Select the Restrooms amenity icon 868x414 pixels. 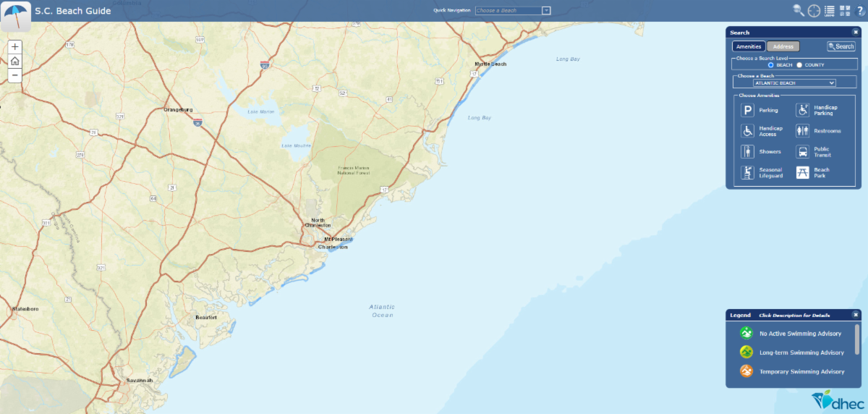[802, 131]
